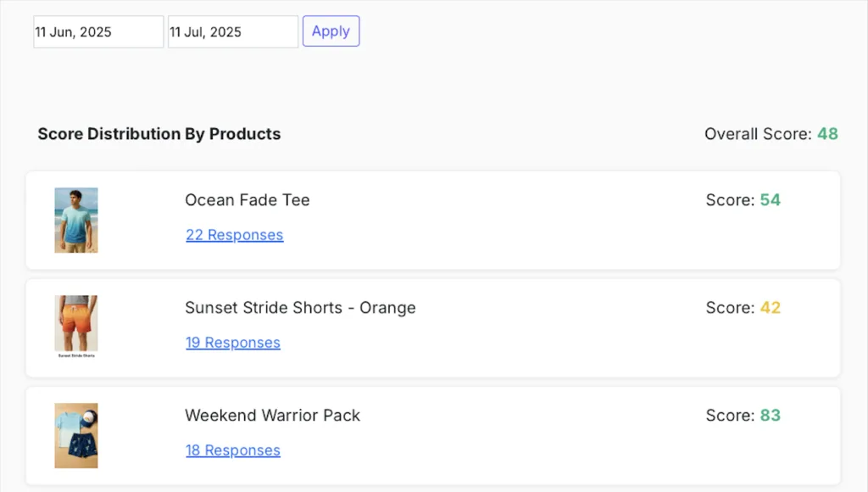Click the start date field showing 11 Jun, 2025
868x492 pixels.
[98, 32]
